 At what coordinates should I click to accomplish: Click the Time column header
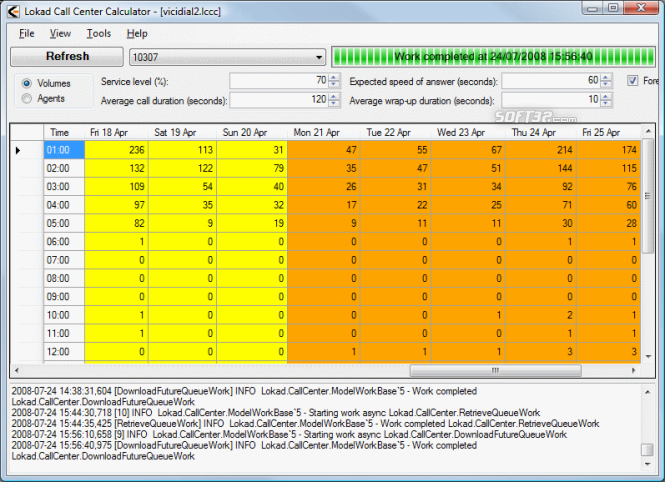click(x=64, y=132)
